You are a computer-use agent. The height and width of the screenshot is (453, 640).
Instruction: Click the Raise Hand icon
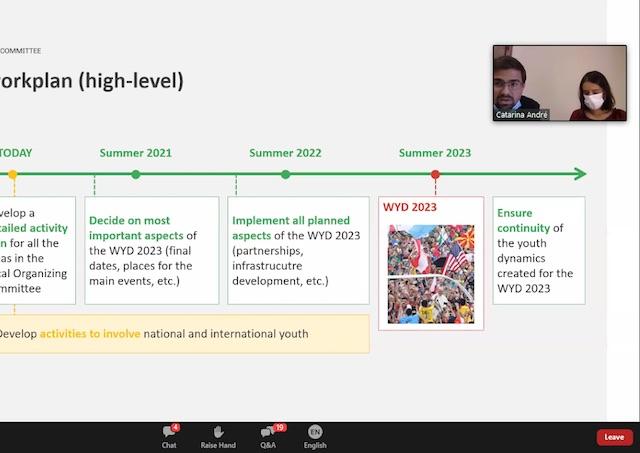tap(218, 432)
